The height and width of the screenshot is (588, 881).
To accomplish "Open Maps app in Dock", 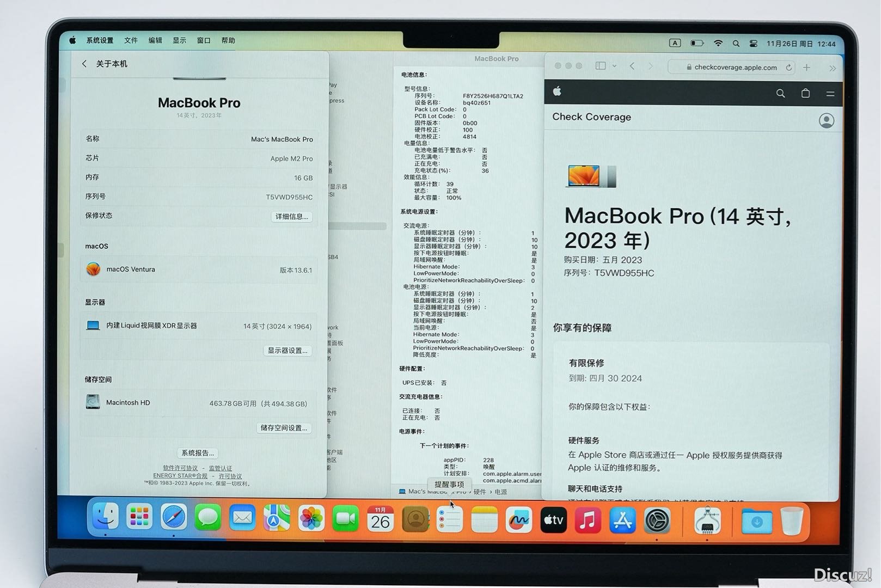I will [x=277, y=518].
